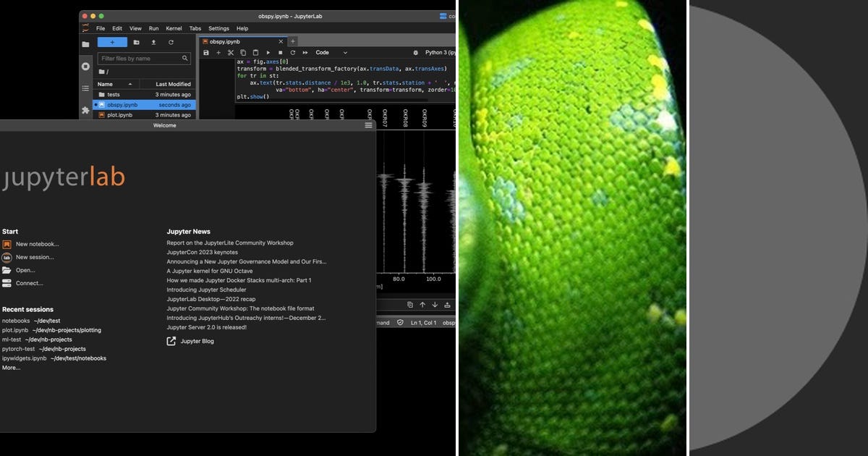Restart the kernel using the restart icon

292,52
